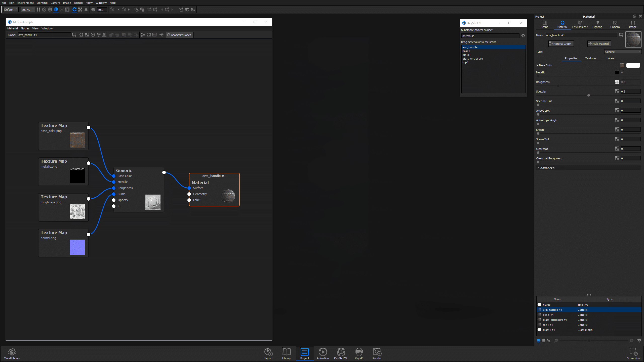Viewport: 644px width, 362px height.
Task: Click the Sheen texture checker icon
Action: 617,129
